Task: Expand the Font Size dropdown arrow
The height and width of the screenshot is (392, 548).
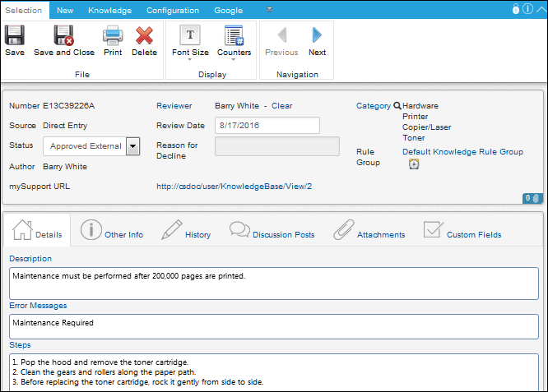Action: point(190,60)
